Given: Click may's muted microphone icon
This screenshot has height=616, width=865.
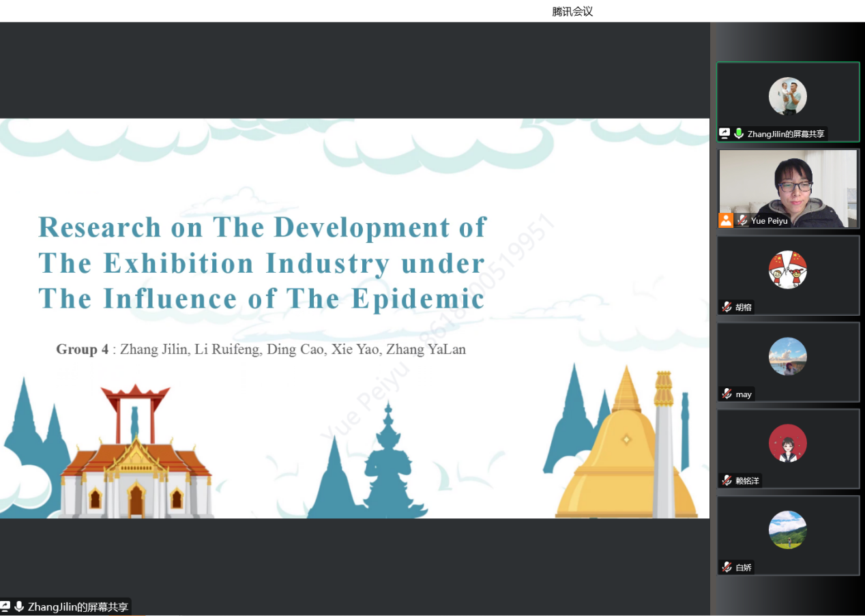Looking at the screenshot, I should [x=727, y=394].
